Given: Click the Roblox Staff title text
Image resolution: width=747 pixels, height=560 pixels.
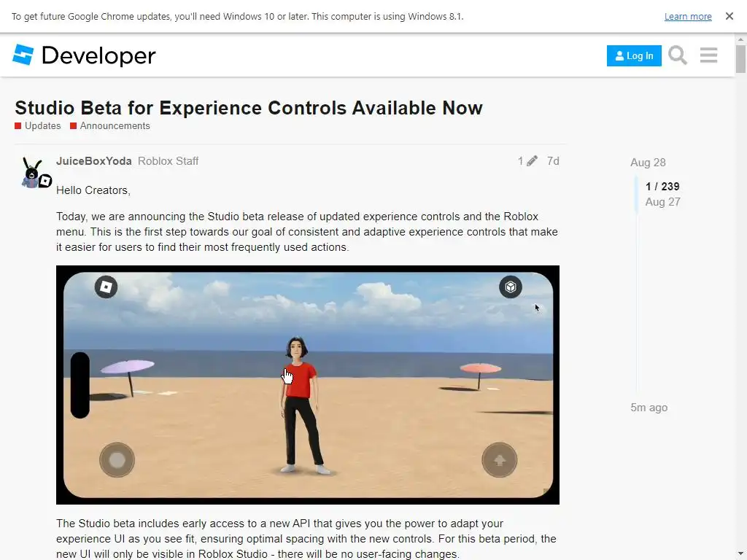Looking at the screenshot, I should coord(169,161).
